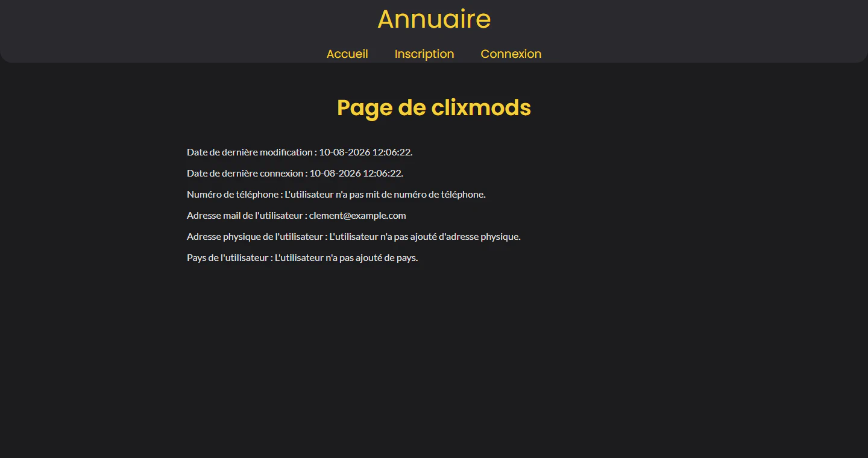
Task: Go to the Accueil page
Action: point(347,54)
